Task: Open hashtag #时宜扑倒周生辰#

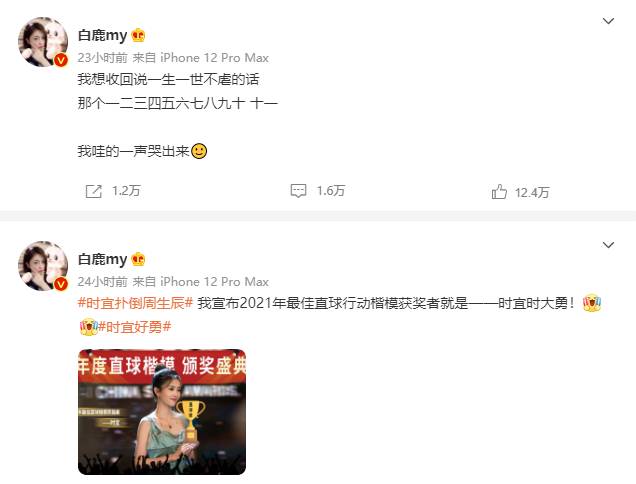Action: click(135, 303)
